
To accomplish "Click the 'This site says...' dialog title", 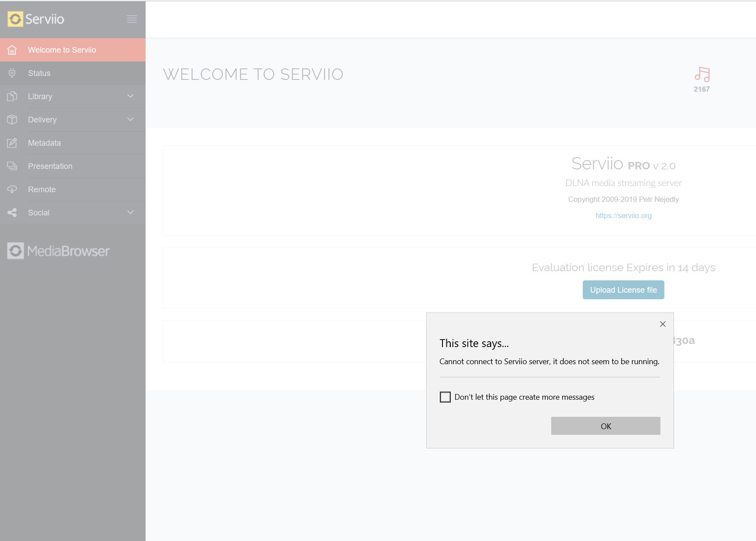I will pyautogui.click(x=474, y=343).
